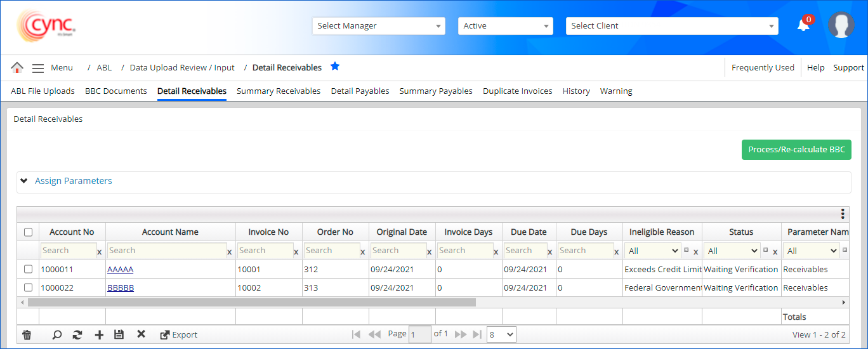The width and height of the screenshot is (868, 349).
Task: Switch to the Summary Receivables tab
Action: point(279,91)
